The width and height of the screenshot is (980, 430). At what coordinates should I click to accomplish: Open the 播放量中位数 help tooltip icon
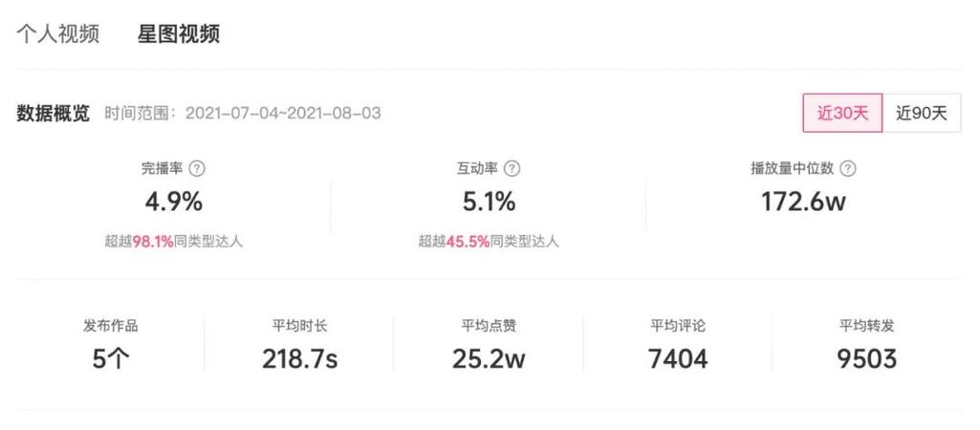pos(847,168)
